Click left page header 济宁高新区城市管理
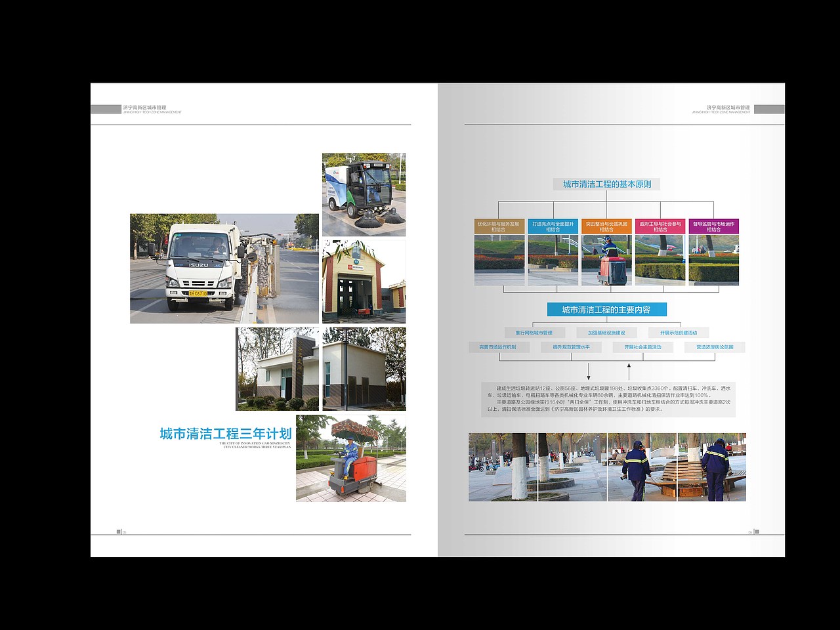This screenshot has height=630, width=840. click(x=144, y=107)
